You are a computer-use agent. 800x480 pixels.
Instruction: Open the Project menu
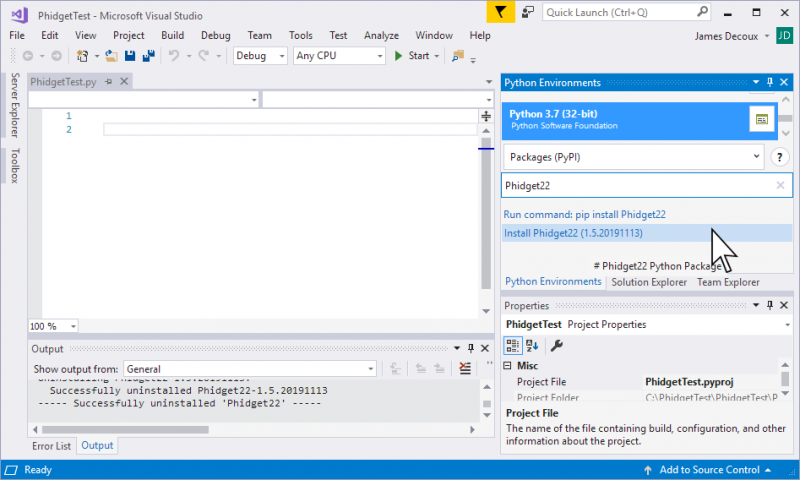pos(129,35)
